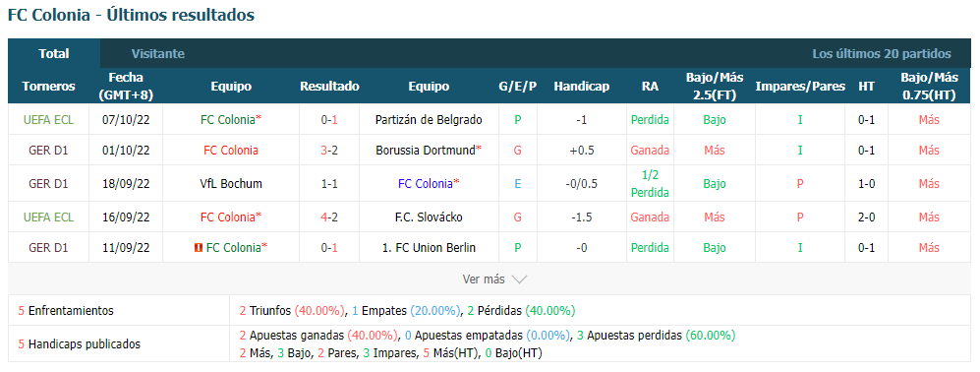Click the Handicap column header

click(x=581, y=87)
